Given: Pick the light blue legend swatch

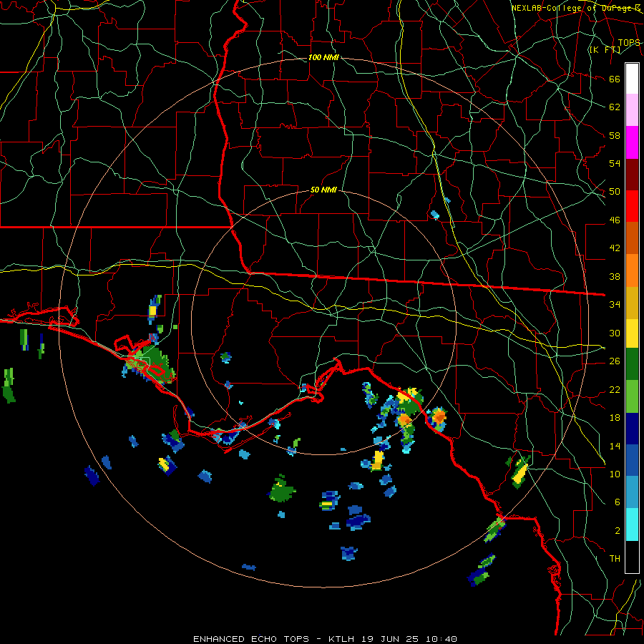Looking at the screenshot, I should (x=632, y=492).
